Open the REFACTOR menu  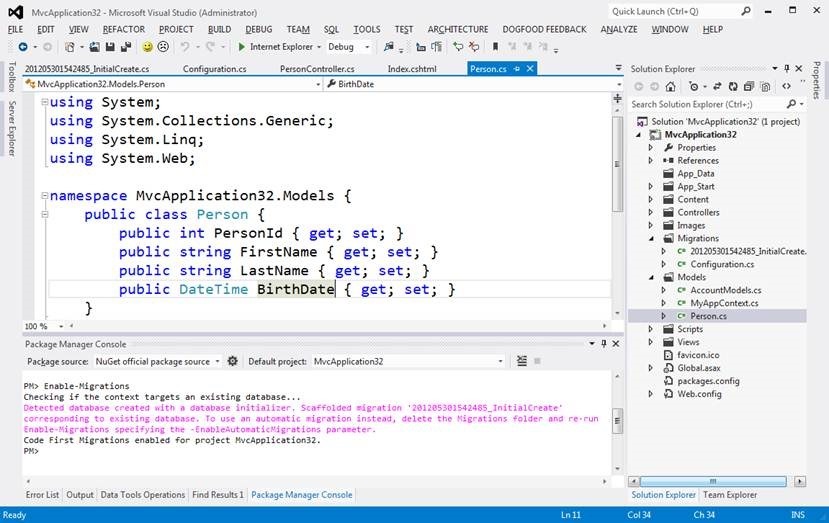coord(124,30)
